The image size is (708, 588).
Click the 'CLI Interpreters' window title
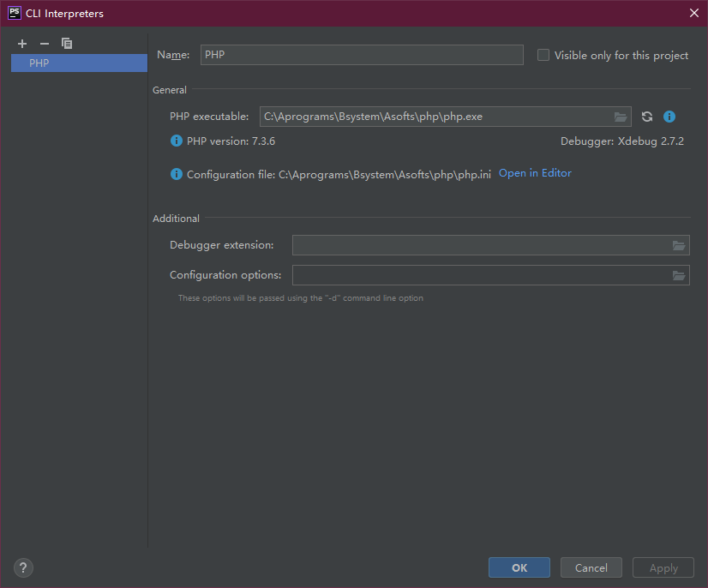click(x=64, y=14)
